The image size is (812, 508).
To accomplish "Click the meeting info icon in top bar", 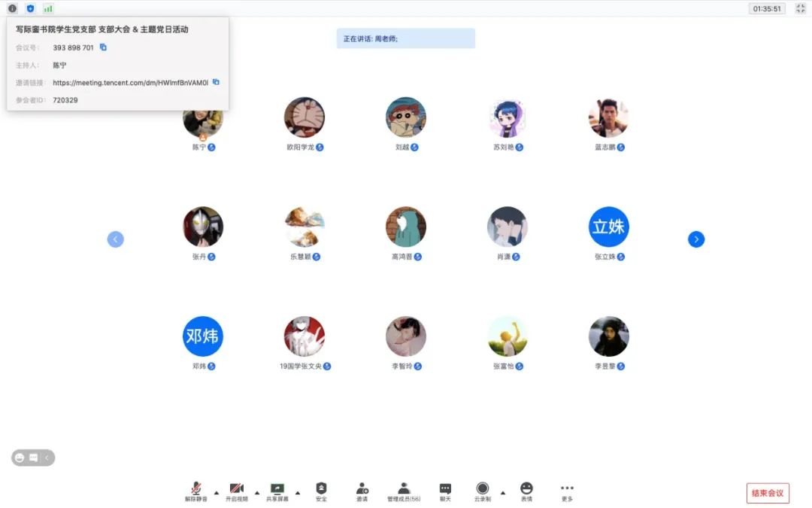I will 12,8.
